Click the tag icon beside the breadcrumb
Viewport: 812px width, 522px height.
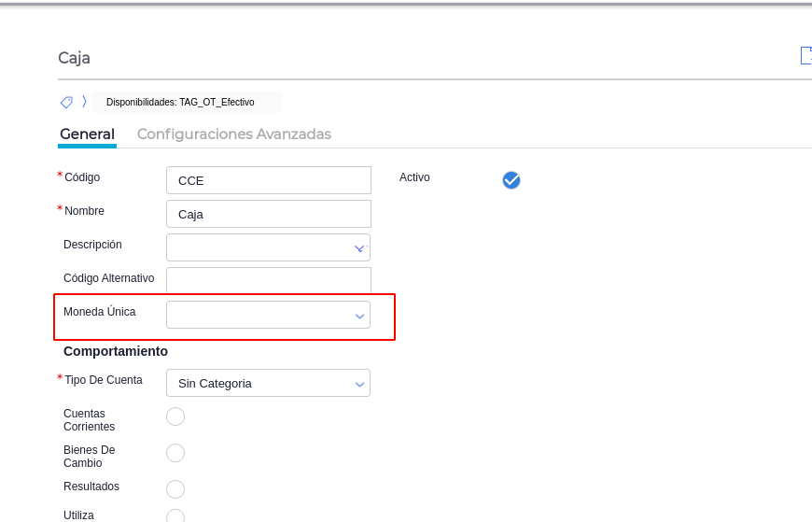(x=66, y=102)
